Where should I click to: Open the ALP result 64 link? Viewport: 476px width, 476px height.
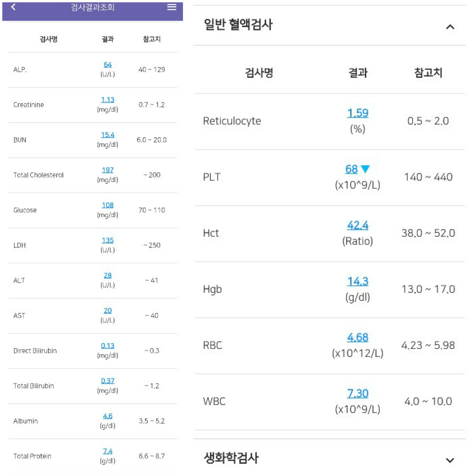(108, 65)
